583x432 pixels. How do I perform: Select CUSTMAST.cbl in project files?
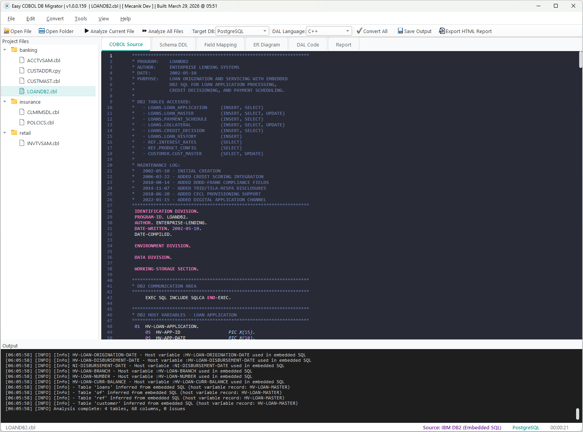pyautogui.click(x=44, y=81)
